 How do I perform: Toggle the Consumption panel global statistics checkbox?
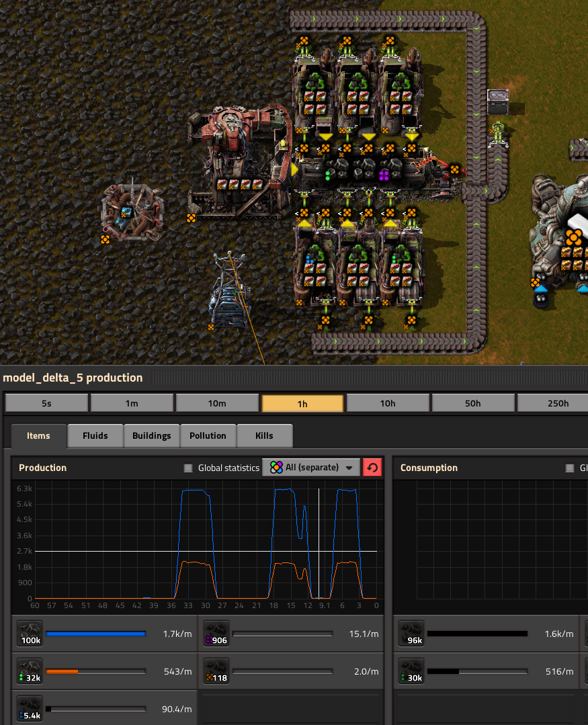pyautogui.click(x=570, y=468)
